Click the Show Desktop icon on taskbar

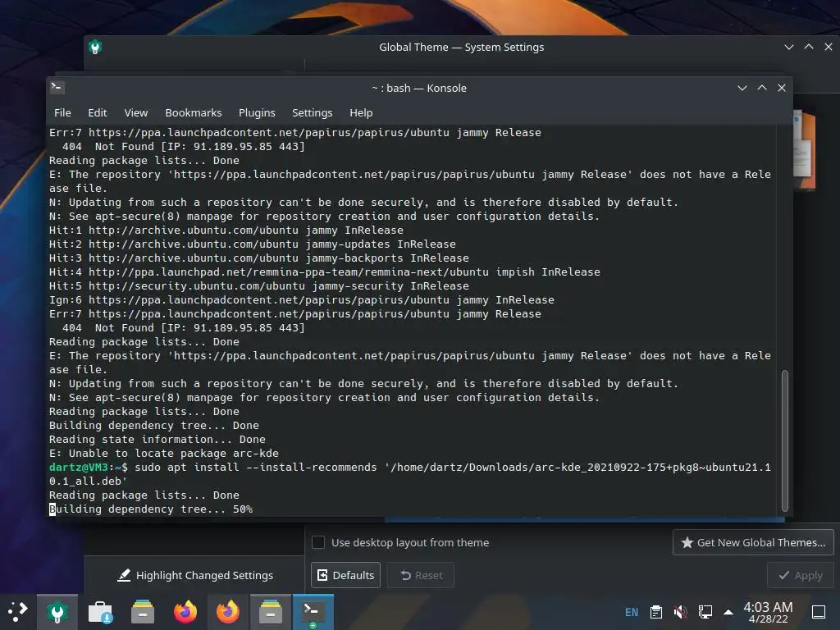(819, 612)
